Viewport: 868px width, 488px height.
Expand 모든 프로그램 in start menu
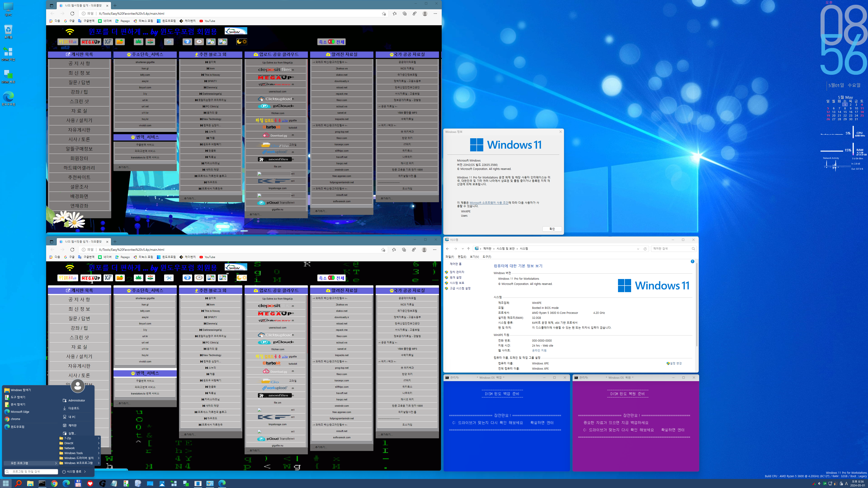31,463
